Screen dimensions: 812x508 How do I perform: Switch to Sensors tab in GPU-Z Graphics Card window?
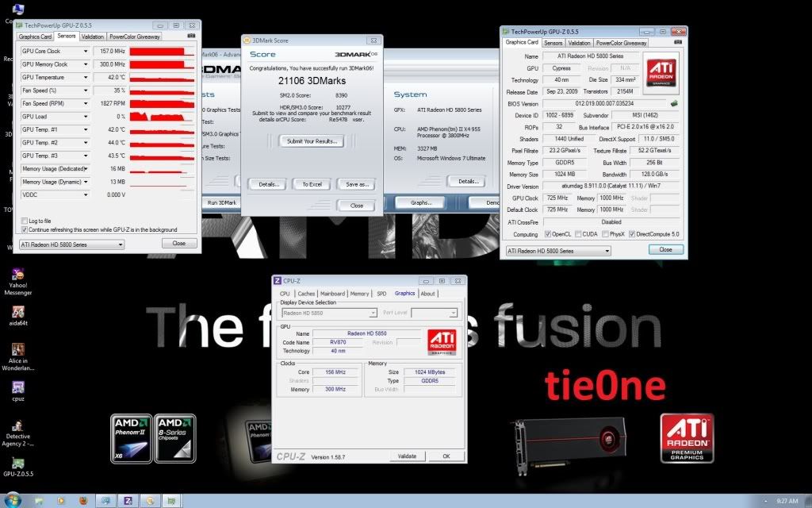click(x=553, y=43)
